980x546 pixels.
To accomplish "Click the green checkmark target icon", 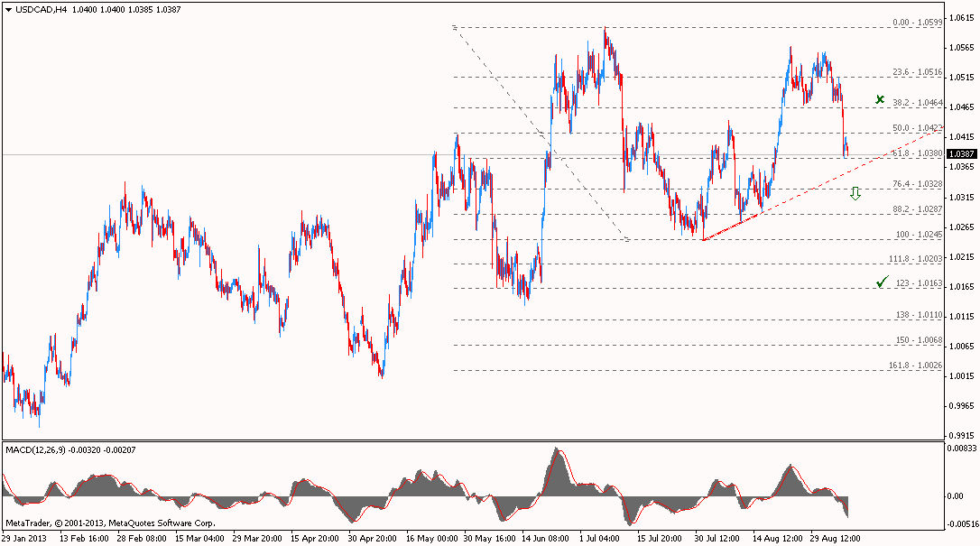I will click(882, 282).
